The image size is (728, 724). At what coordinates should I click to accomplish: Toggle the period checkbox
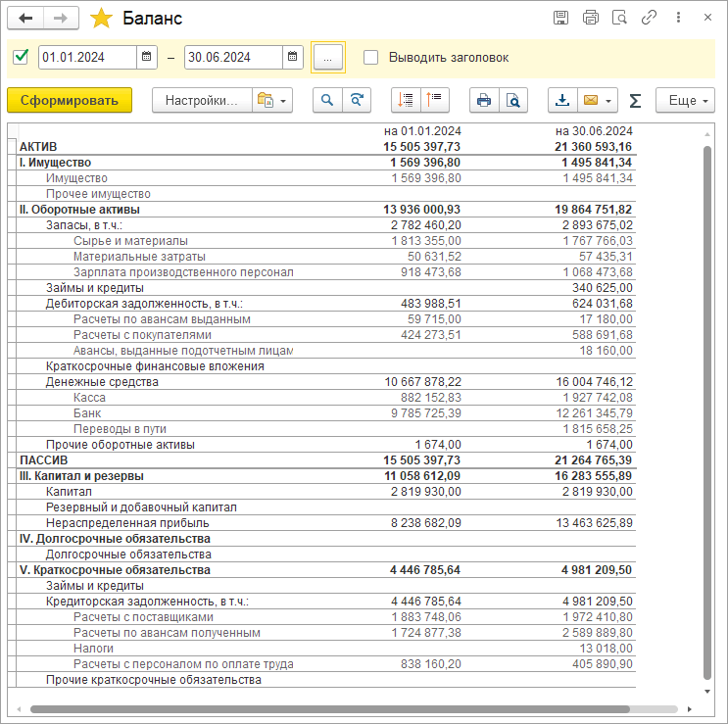tap(21, 57)
